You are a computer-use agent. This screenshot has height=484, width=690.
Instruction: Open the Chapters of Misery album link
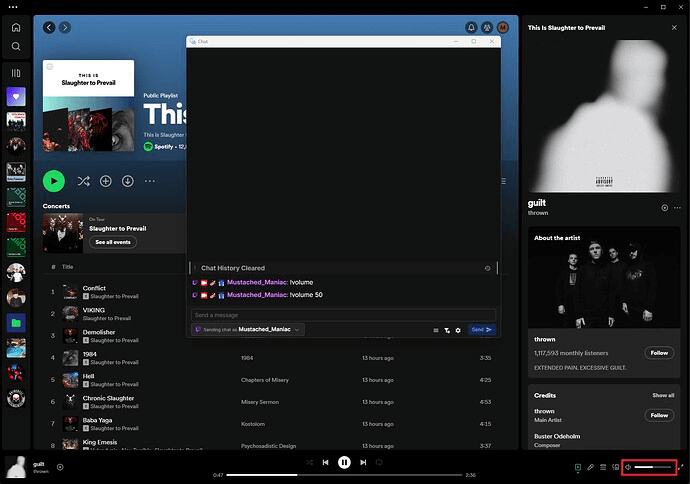(265, 380)
